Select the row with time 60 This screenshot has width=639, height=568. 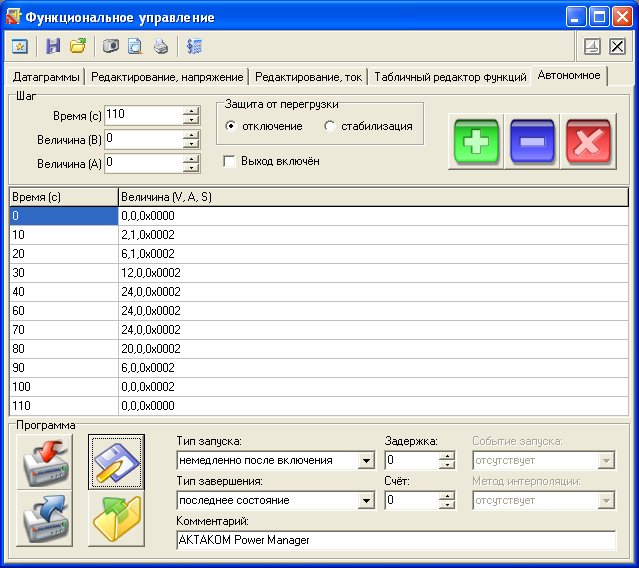pyautogui.click(x=319, y=311)
